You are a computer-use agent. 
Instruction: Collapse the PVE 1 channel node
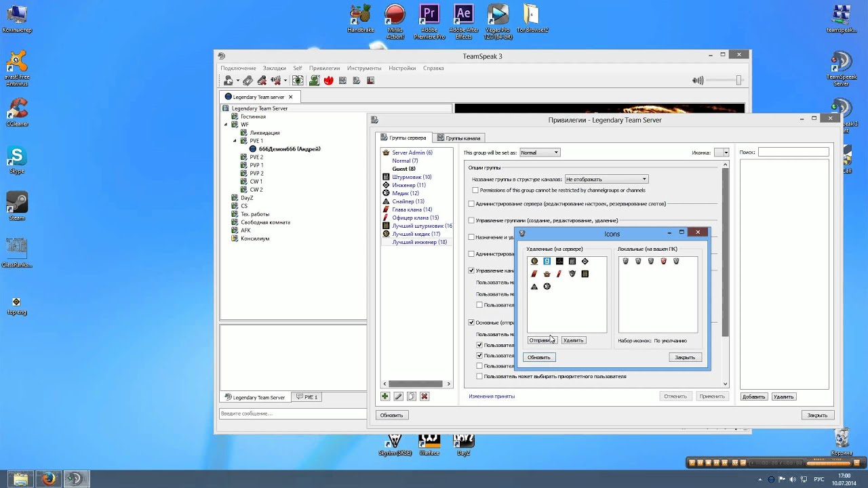click(x=235, y=141)
